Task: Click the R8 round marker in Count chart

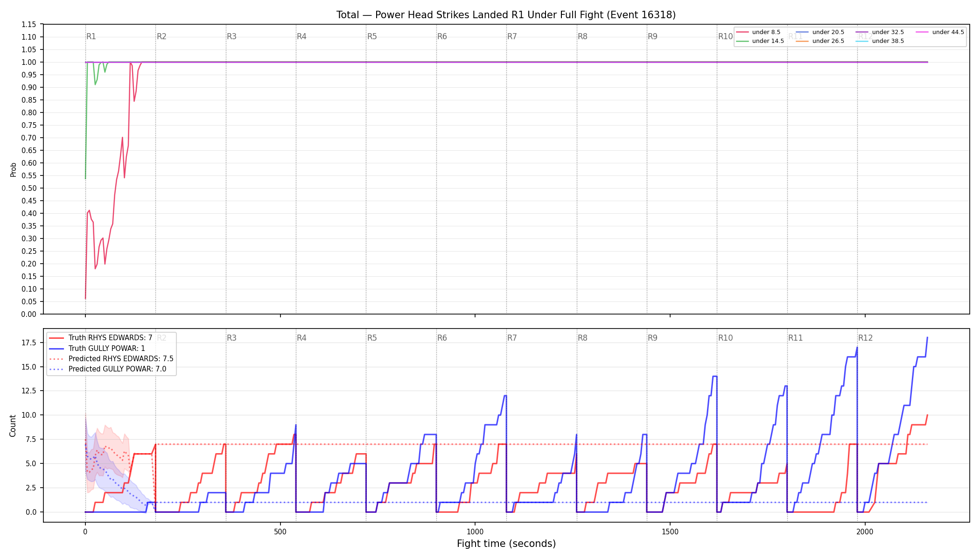Action: tap(582, 338)
